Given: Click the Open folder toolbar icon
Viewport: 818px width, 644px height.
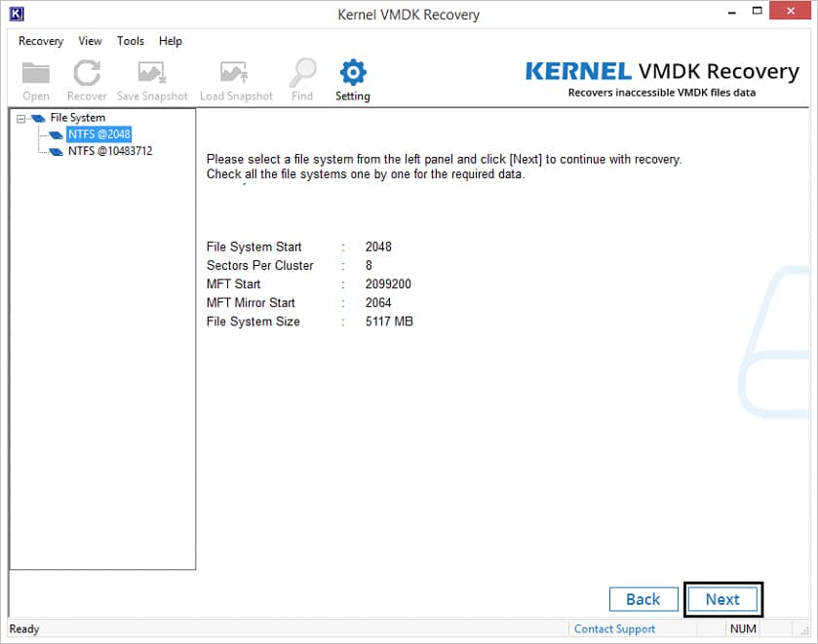Looking at the screenshot, I should click(36, 73).
